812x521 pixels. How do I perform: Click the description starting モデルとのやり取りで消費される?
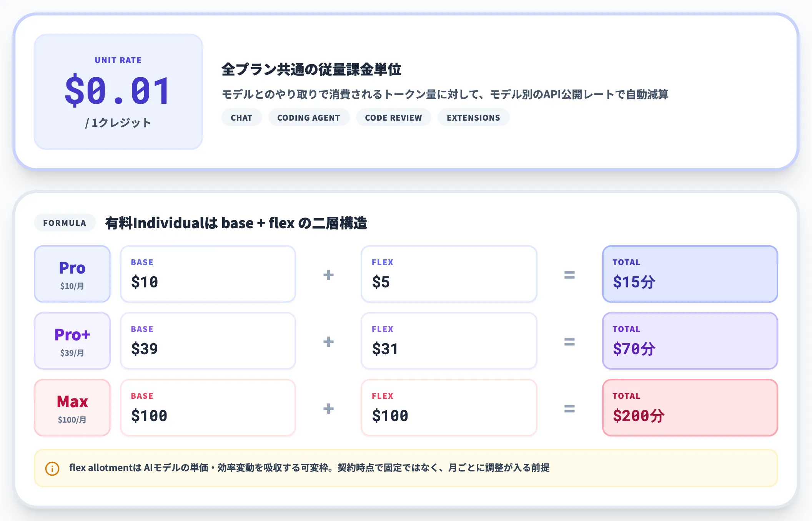[x=445, y=95]
